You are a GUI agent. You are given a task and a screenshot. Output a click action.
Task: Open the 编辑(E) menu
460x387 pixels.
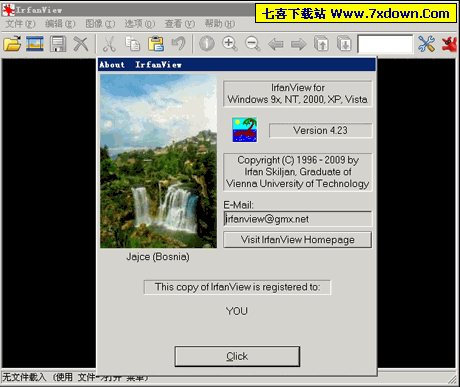click(x=60, y=24)
